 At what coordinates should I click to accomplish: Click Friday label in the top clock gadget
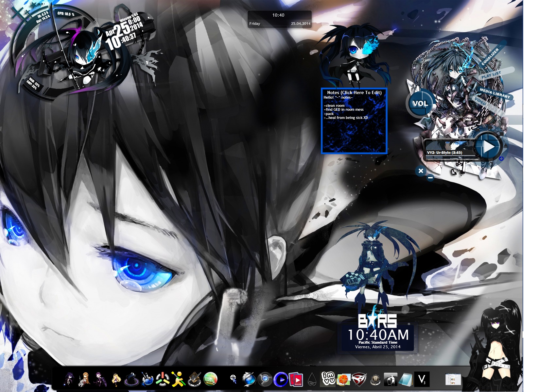click(x=255, y=24)
